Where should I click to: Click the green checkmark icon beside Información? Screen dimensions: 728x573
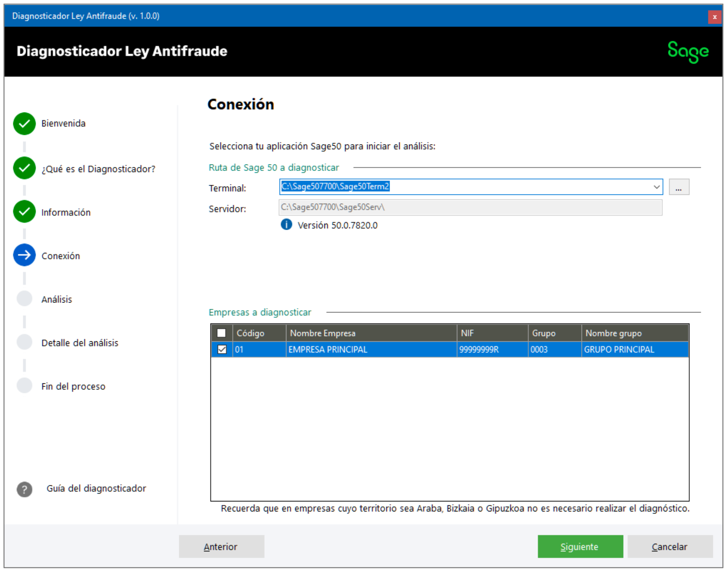point(24,212)
